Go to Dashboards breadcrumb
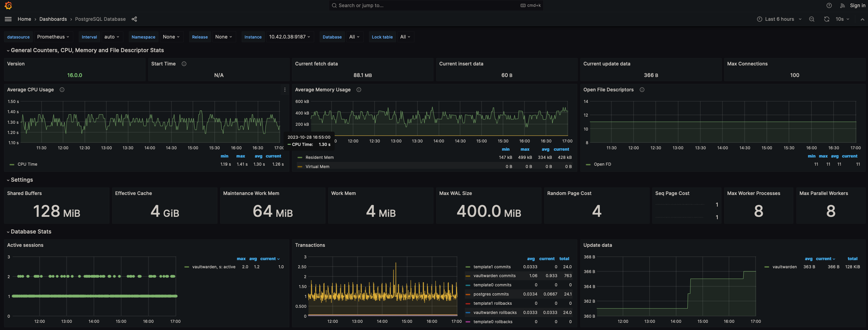Viewport: 868px width, 330px height. tap(53, 19)
